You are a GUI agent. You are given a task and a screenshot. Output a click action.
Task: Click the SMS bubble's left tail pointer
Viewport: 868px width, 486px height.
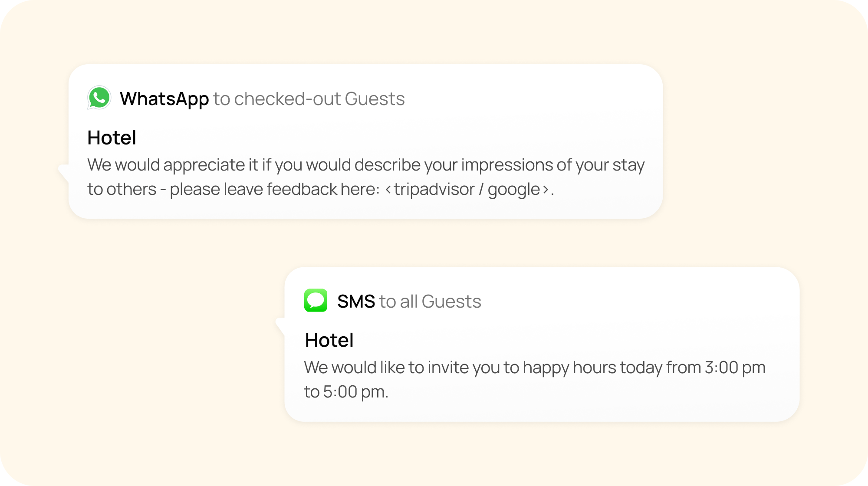(x=280, y=326)
